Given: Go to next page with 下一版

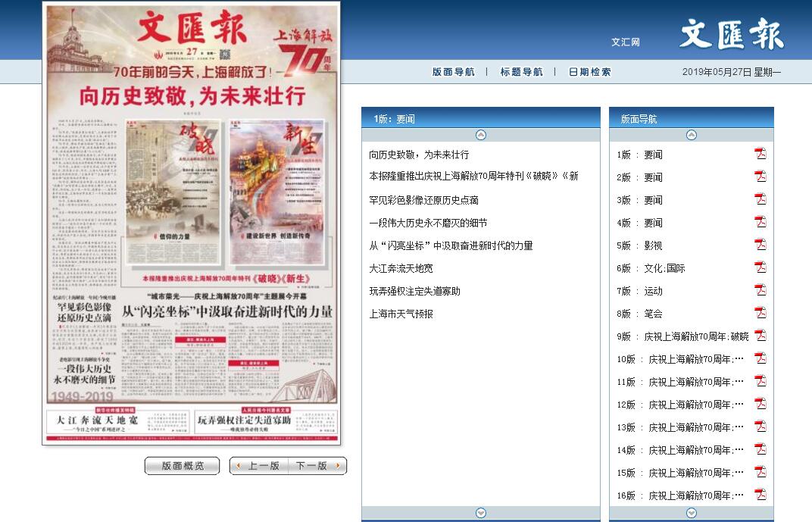Looking at the screenshot, I should pyautogui.click(x=317, y=466).
